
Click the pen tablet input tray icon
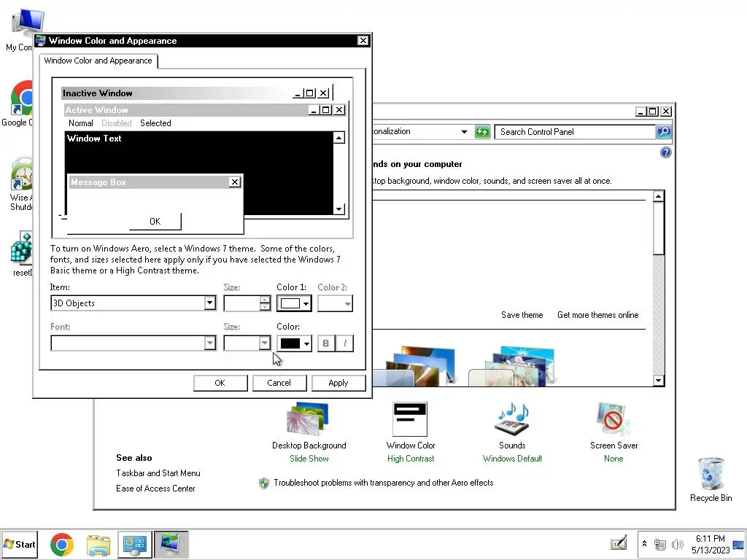619,542
